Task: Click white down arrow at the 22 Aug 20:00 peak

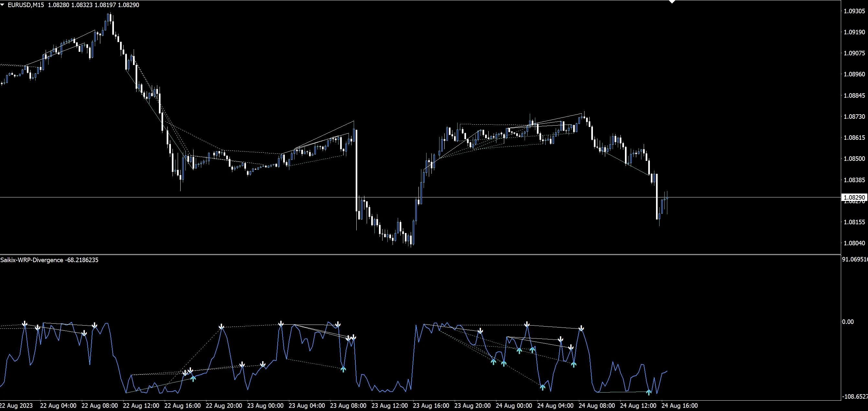Action: point(221,327)
